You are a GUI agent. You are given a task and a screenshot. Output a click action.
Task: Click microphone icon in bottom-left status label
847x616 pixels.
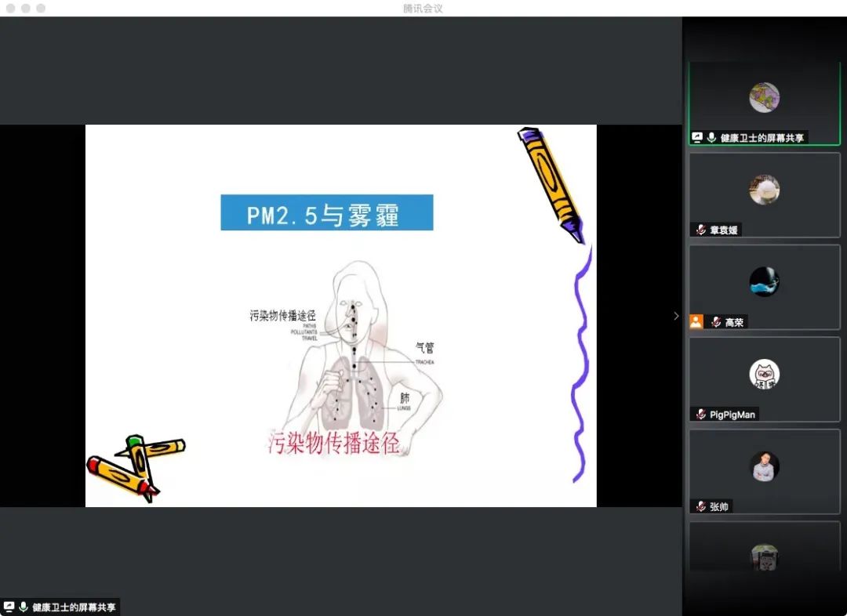point(24,607)
